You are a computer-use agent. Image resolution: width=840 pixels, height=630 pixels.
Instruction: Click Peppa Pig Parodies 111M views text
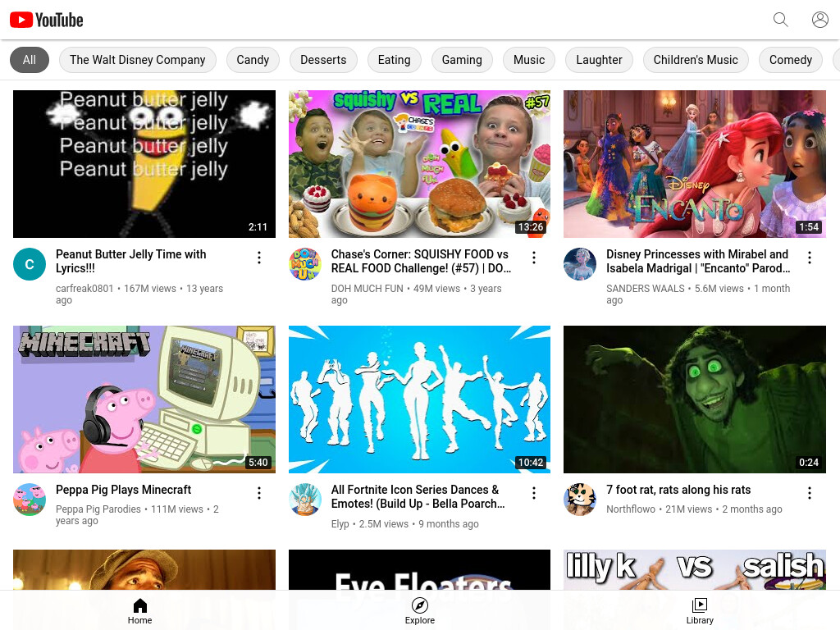coord(137,515)
